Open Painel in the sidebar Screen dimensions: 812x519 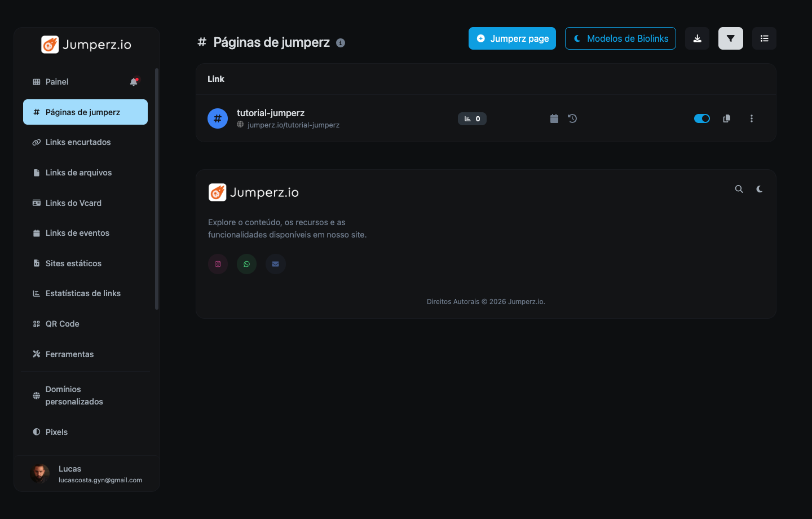pos(85,82)
